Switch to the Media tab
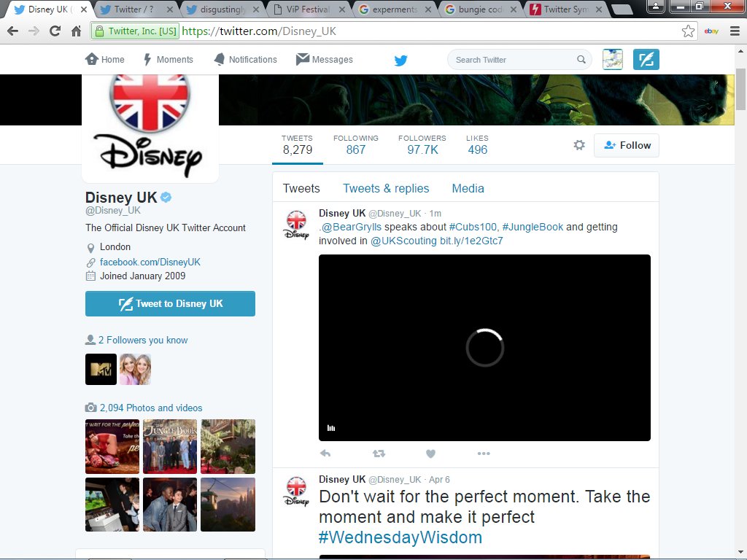 point(468,188)
